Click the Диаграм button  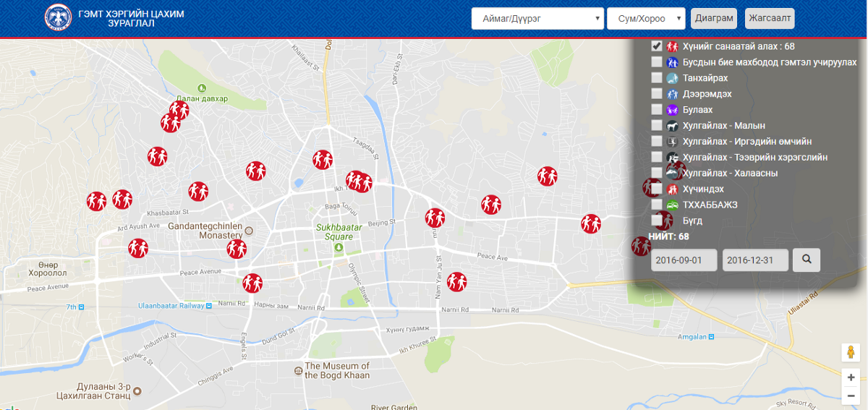pos(714,19)
